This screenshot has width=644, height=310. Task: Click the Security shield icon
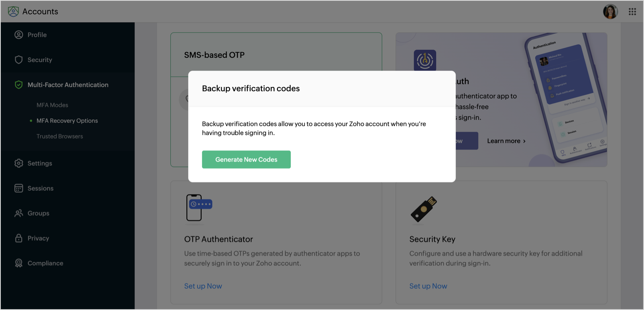pos(19,60)
